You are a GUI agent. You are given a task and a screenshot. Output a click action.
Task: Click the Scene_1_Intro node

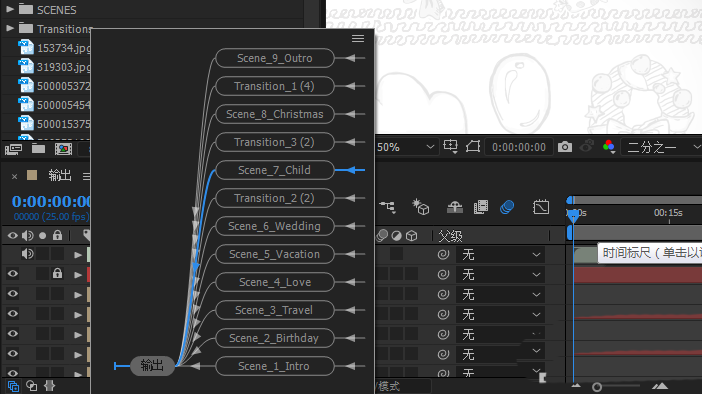[x=275, y=366]
